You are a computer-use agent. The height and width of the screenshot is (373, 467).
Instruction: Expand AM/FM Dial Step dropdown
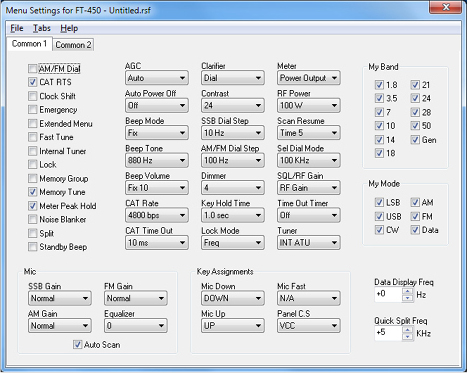pos(233,160)
